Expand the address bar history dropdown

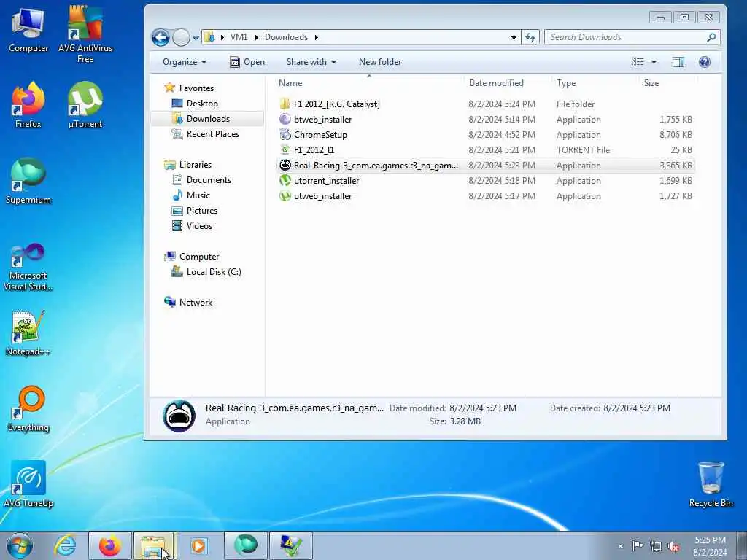click(514, 37)
